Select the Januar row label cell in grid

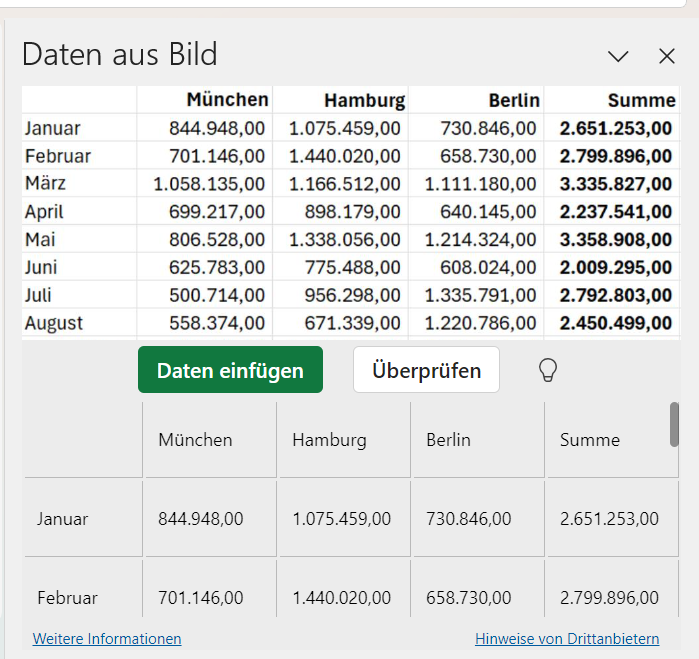click(x=84, y=519)
